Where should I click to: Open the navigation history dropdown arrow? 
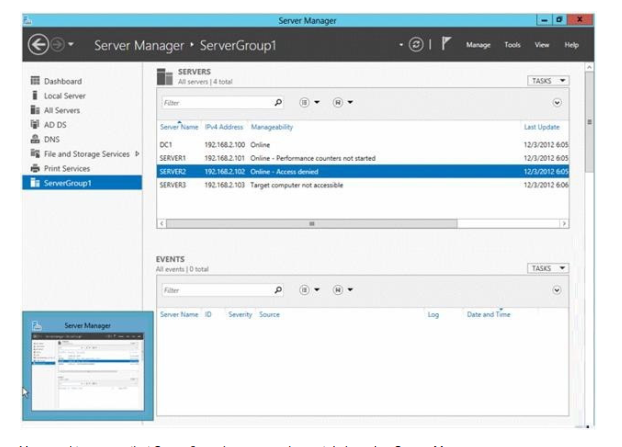point(71,44)
